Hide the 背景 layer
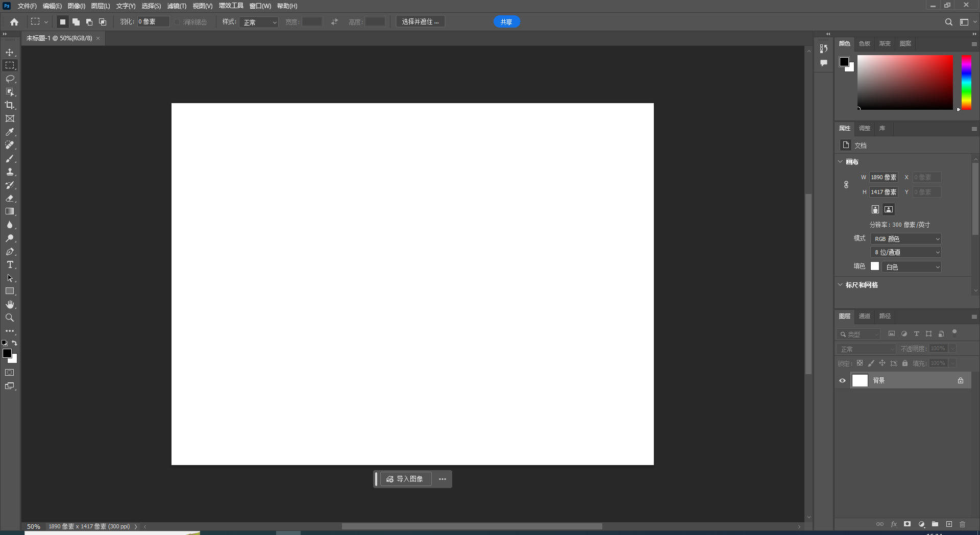Viewport: 980px width, 535px height. click(842, 380)
